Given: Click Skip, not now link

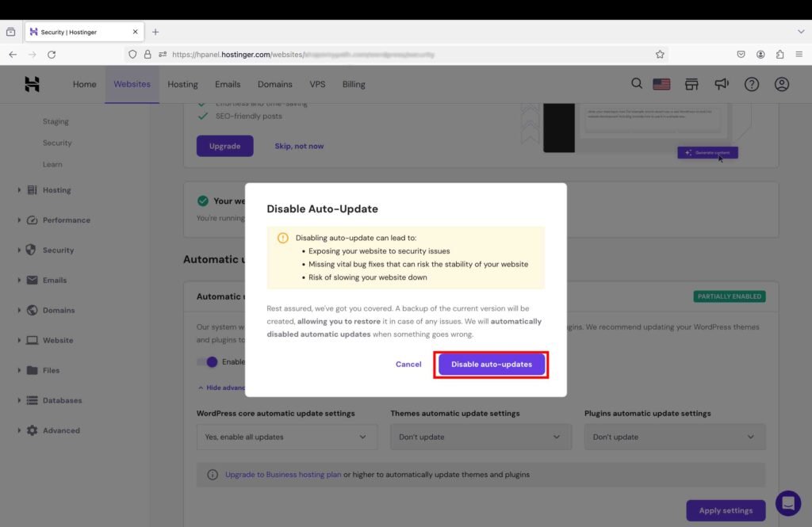Looking at the screenshot, I should click(299, 146).
